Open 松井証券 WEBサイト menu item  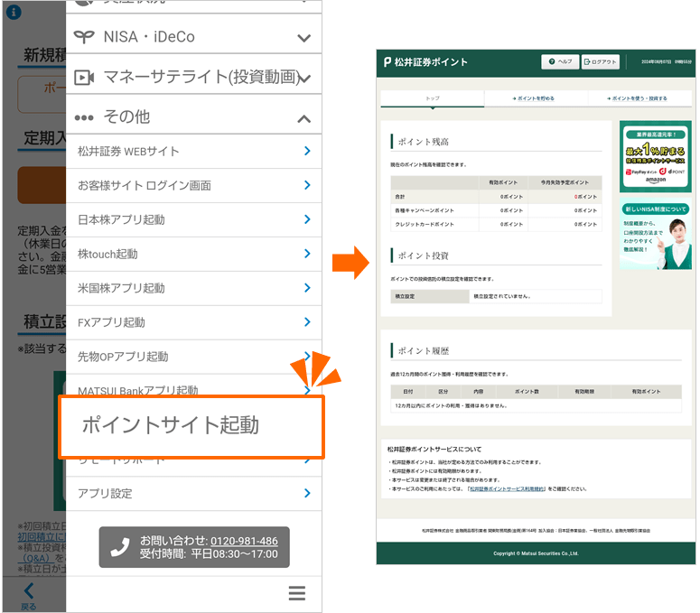pyautogui.click(x=194, y=152)
